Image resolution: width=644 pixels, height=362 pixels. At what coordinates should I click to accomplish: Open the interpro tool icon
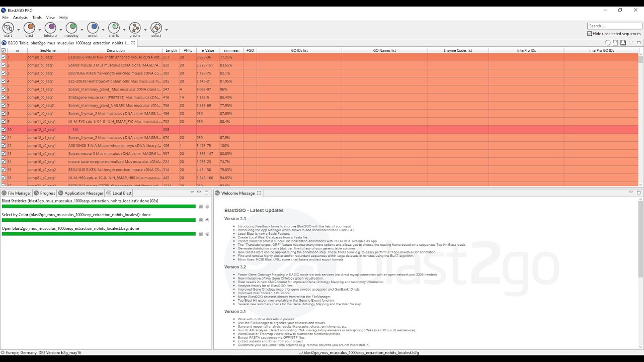tap(50, 27)
